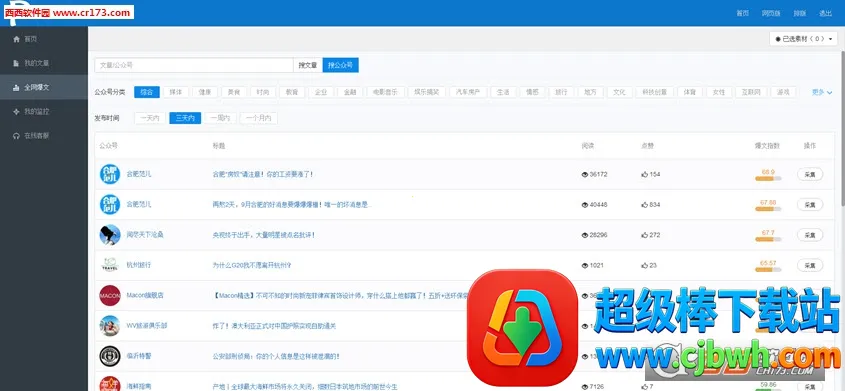Select 一个月内 publish time filter

[259, 118]
